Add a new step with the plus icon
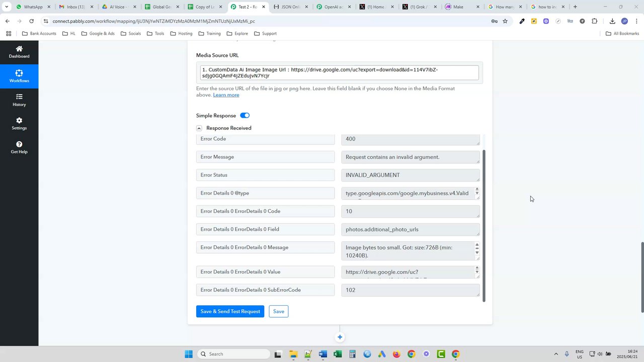The image size is (644, 362). coord(340,337)
